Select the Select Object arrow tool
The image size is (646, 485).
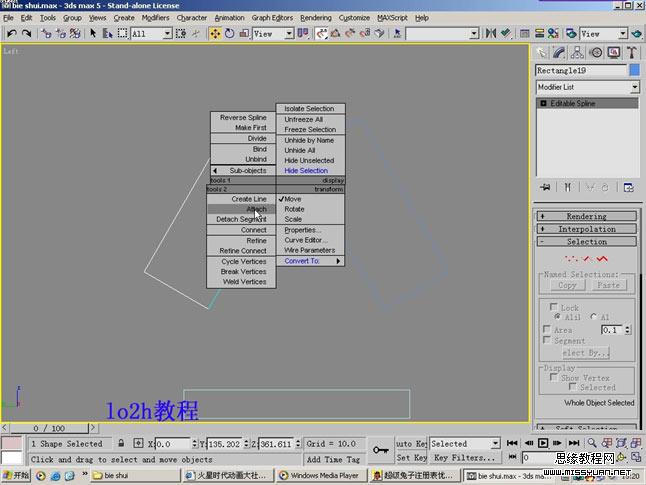coord(93,33)
